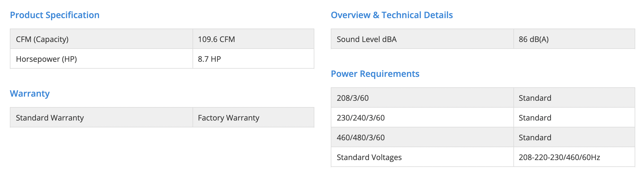Click the Overview & Technical Details heading
The height and width of the screenshot is (179, 644).
coord(392,15)
